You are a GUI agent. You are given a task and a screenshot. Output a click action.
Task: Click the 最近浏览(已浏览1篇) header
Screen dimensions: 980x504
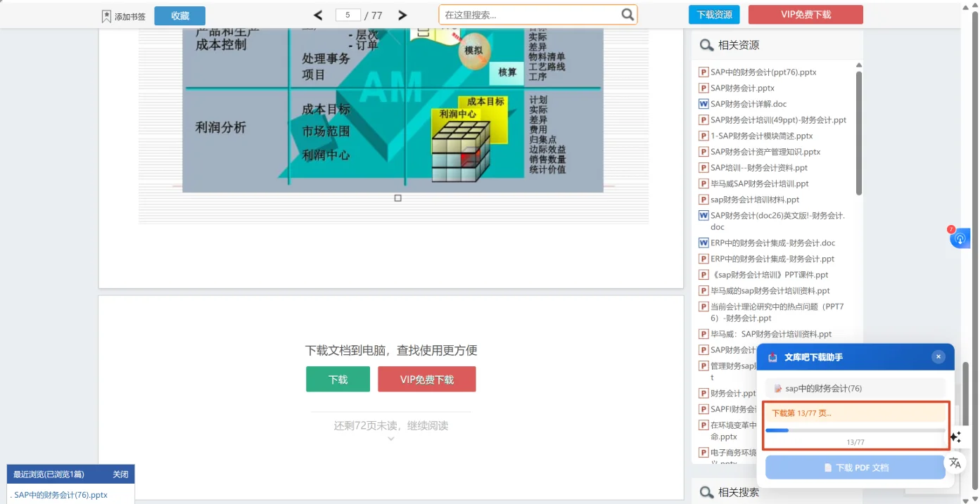click(x=49, y=474)
